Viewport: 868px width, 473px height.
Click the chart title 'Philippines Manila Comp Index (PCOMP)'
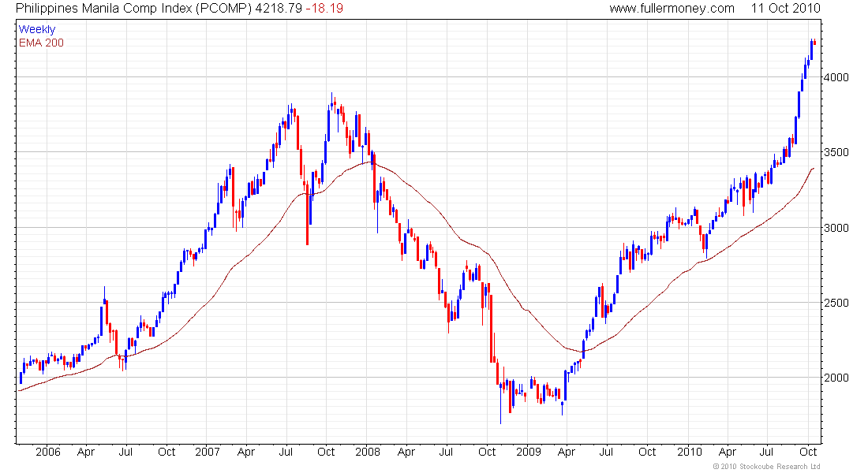[133, 9]
